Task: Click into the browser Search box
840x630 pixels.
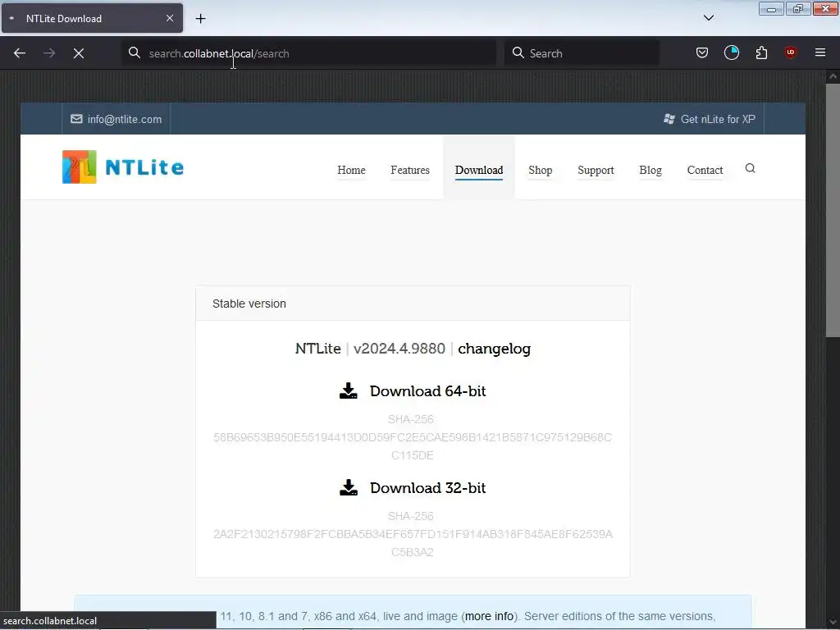Action: click(582, 53)
